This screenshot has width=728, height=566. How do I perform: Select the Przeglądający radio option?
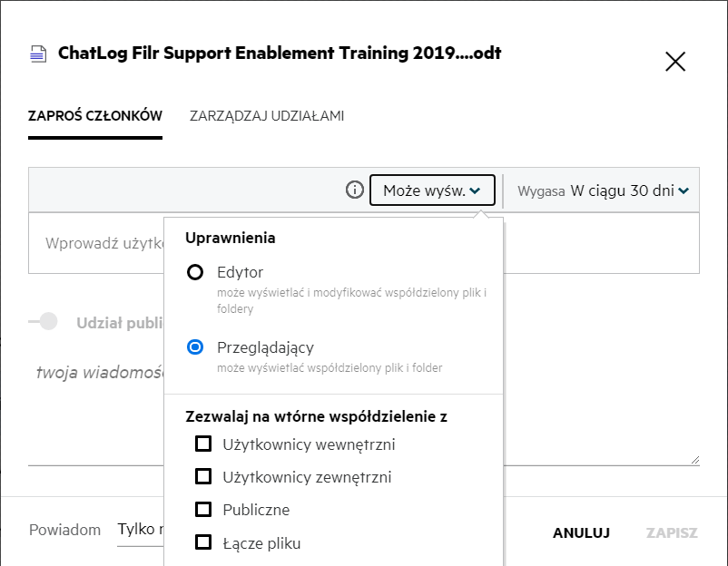point(194,347)
